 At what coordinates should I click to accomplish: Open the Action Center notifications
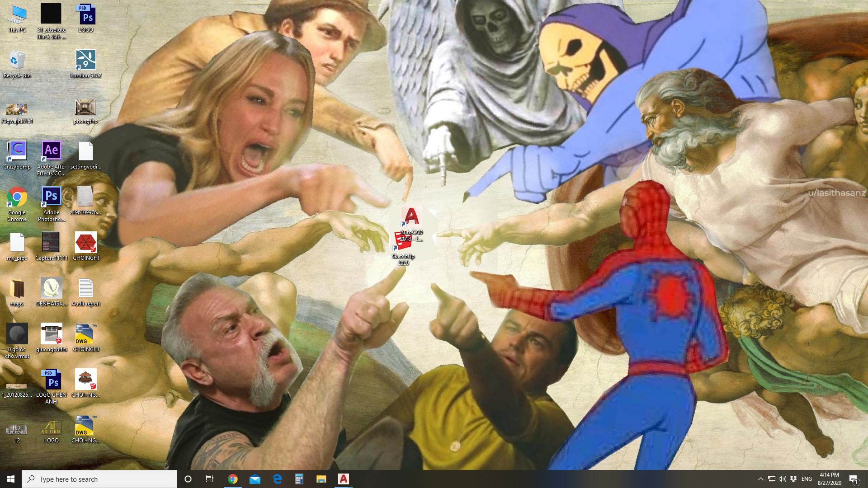(x=854, y=479)
